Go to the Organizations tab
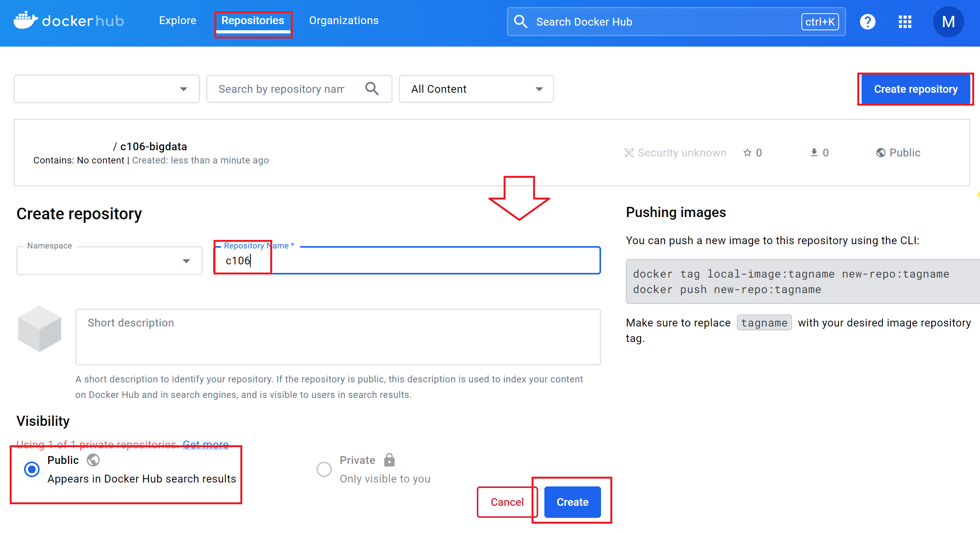The height and width of the screenshot is (533, 980). coord(344,20)
